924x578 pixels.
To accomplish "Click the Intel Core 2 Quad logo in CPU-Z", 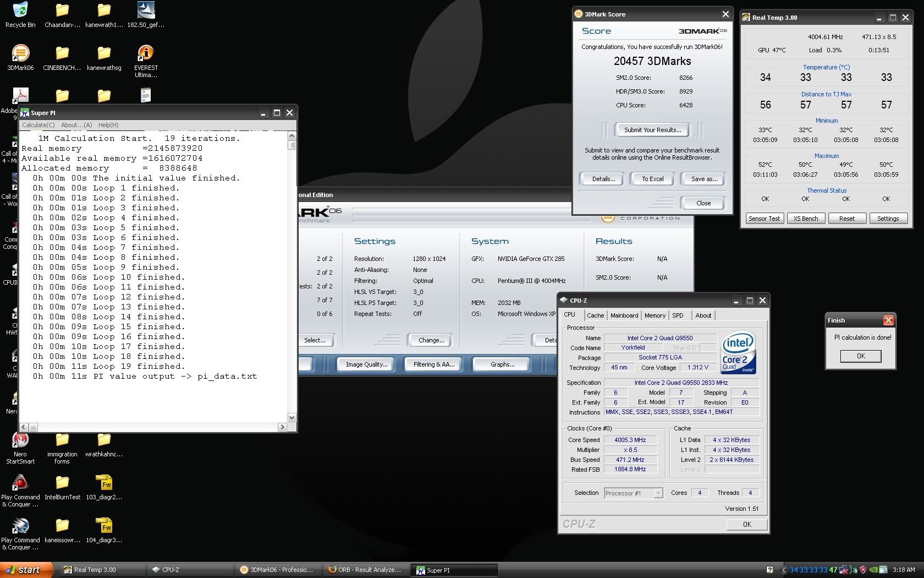I will tap(738, 353).
